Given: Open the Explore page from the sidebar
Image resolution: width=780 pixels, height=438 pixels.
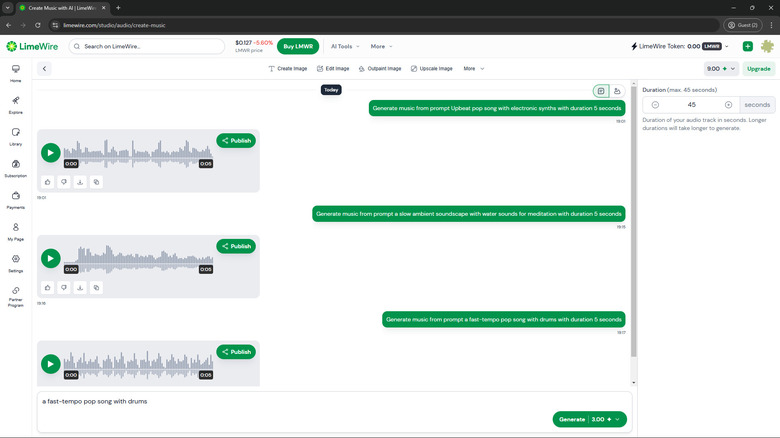Looking at the screenshot, I should click(16, 103).
